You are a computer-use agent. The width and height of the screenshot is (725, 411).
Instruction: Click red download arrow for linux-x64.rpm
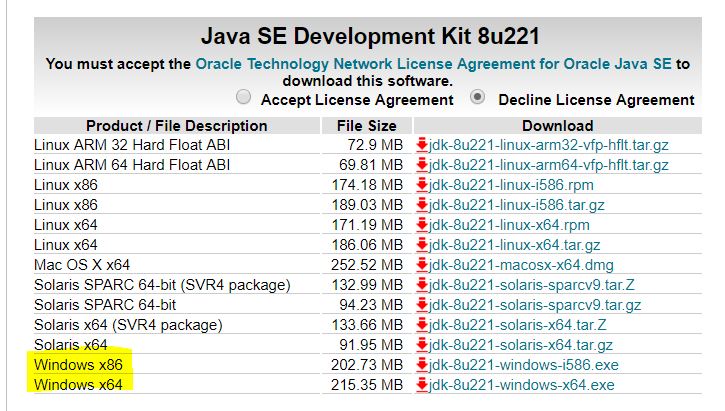(x=422, y=225)
